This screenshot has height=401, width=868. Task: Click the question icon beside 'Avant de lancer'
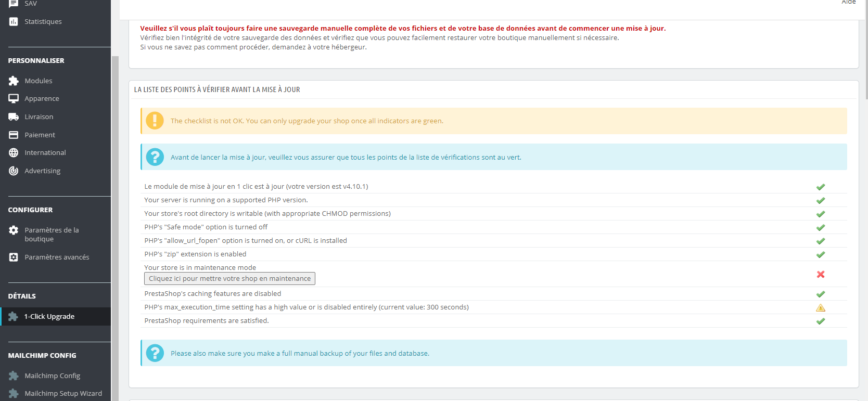[x=155, y=157]
